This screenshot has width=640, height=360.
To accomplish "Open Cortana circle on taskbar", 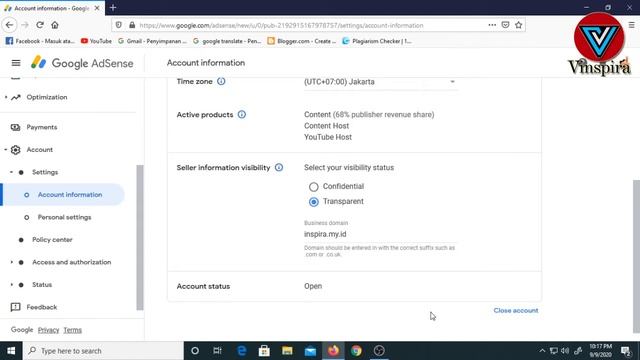I will click(195, 351).
